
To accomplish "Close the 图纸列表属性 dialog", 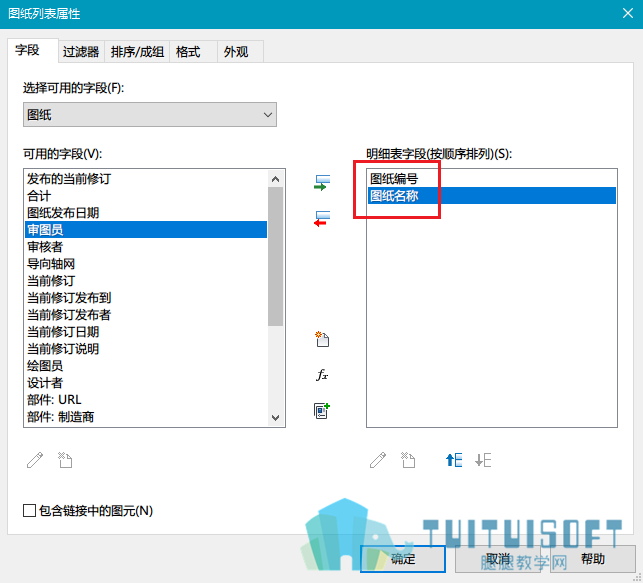I will tap(628, 13).
